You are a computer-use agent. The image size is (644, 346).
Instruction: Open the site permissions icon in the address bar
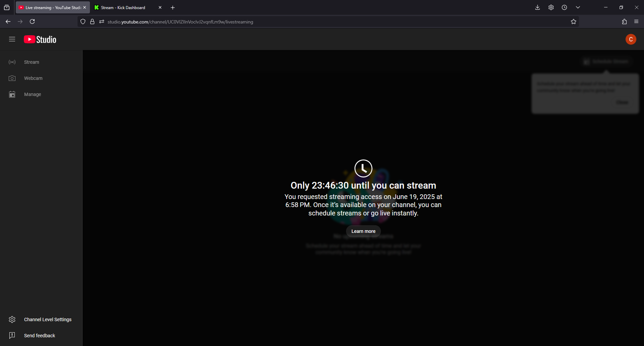click(x=102, y=22)
